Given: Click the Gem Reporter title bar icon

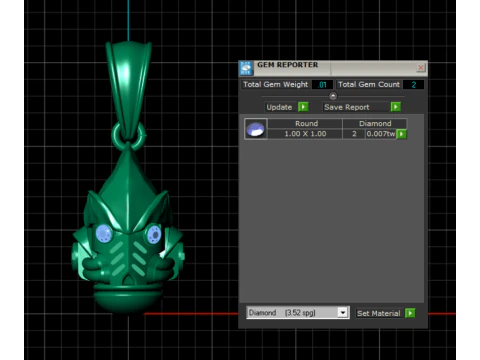Looking at the screenshot, I should pyautogui.click(x=246, y=68).
